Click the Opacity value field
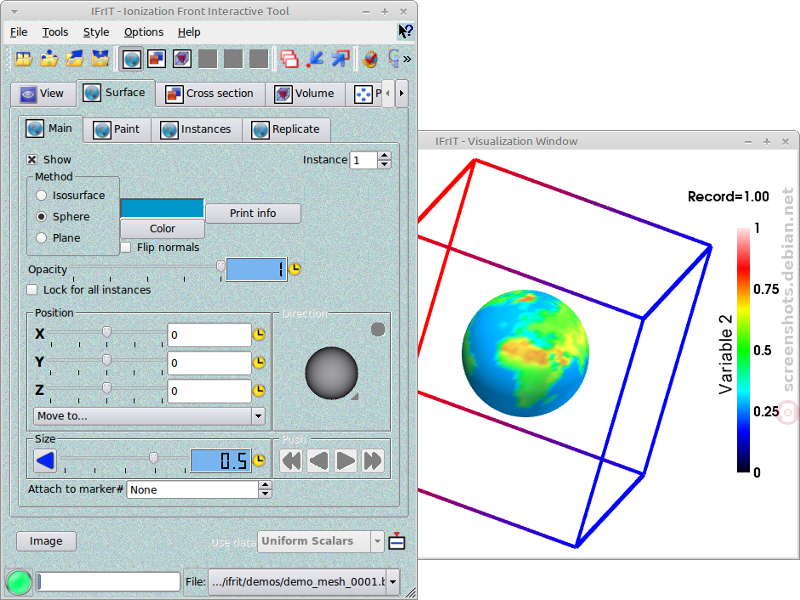This screenshot has height=600, width=800. coord(256,269)
